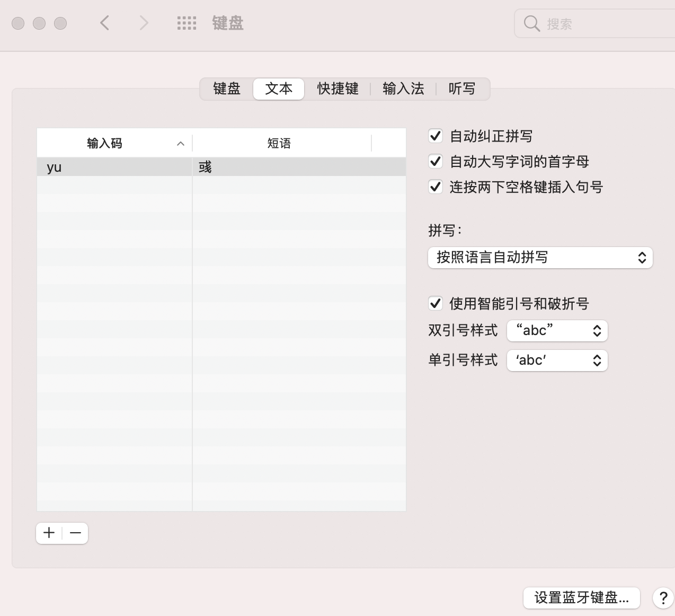Toggle 连按两下空格键插入句号 checkbox
This screenshot has height=616, width=675.
tap(436, 187)
